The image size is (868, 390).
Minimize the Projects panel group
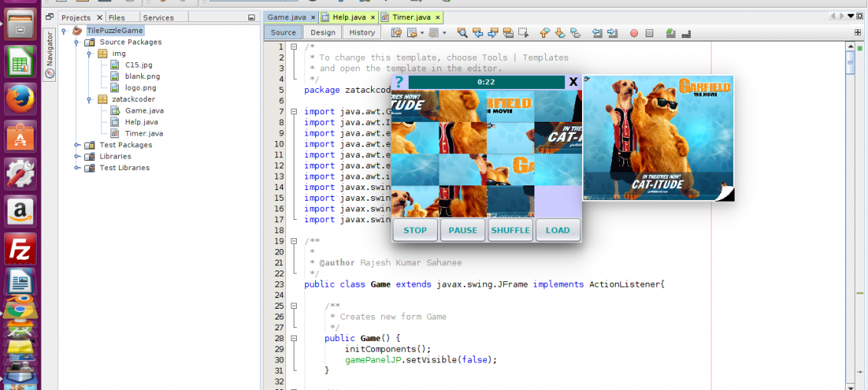(252, 17)
